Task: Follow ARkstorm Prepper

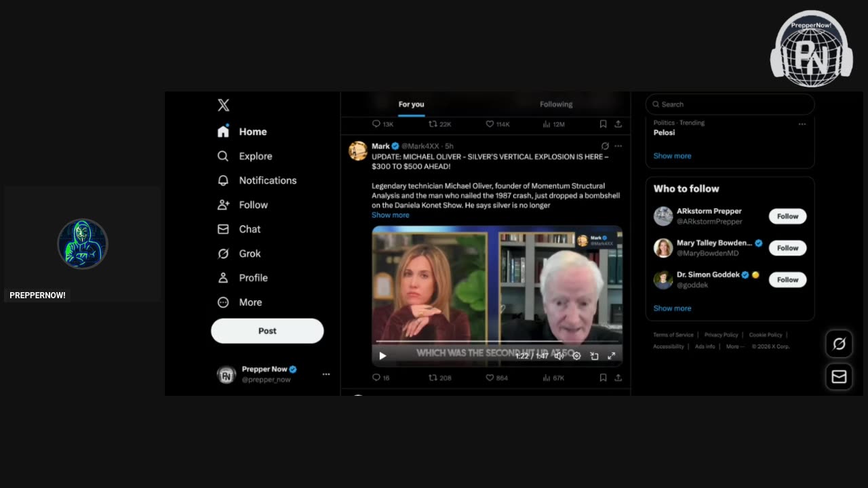Action: [787, 216]
